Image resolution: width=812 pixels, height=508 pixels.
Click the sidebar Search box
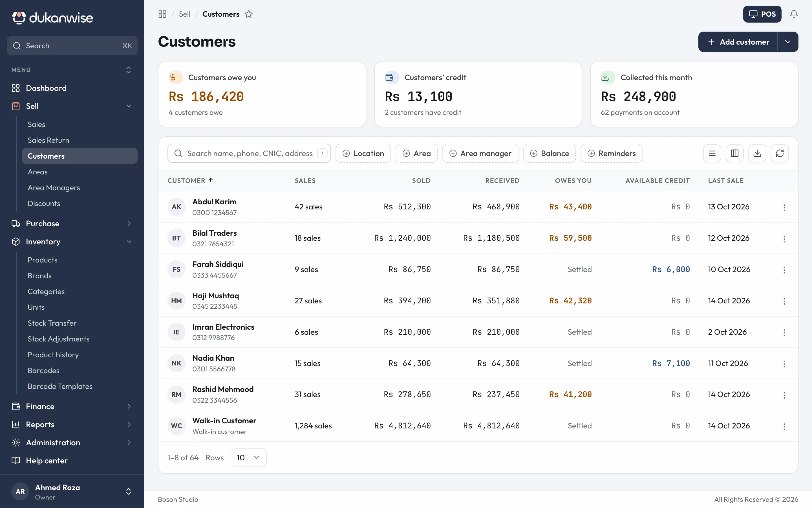72,46
